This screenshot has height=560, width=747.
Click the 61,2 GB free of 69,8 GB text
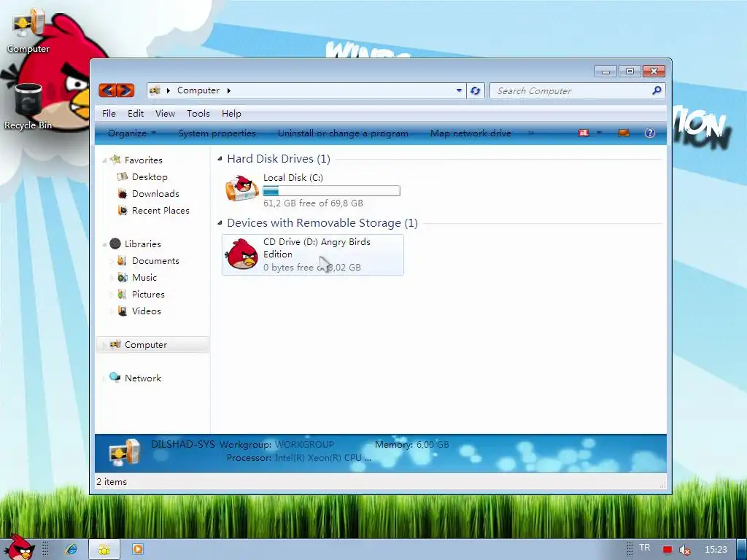click(313, 203)
